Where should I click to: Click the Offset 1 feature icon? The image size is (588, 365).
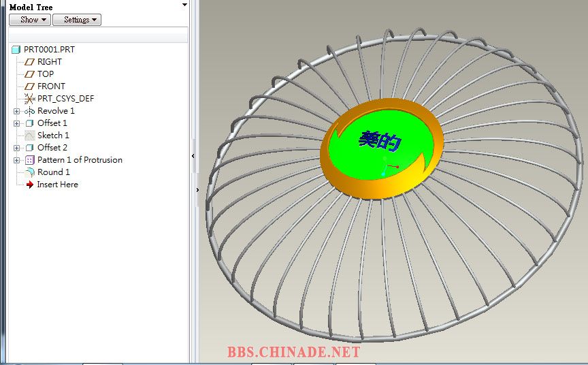click(x=29, y=123)
